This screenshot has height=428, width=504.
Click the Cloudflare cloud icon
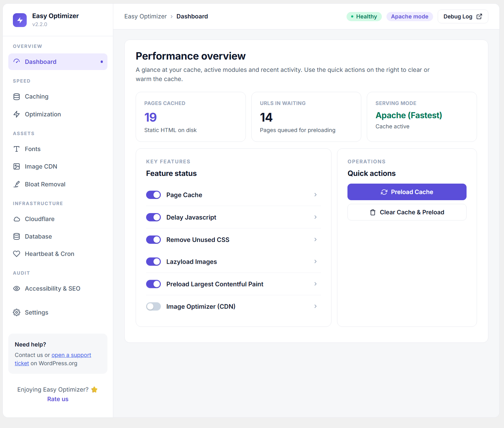17,219
